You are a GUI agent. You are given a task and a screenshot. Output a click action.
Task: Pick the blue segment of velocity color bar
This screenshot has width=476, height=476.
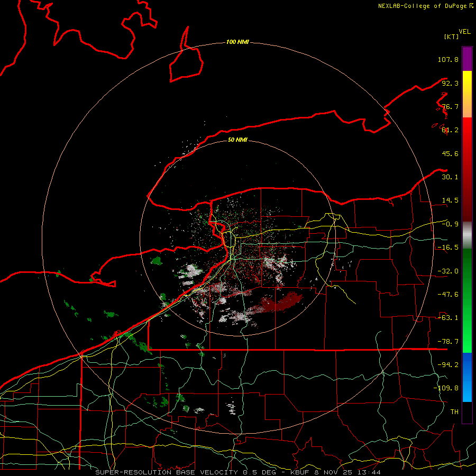(x=467, y=377)
